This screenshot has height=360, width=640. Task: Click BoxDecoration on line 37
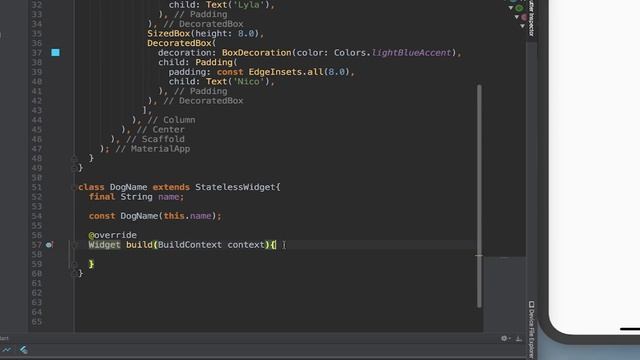(257, 53)
